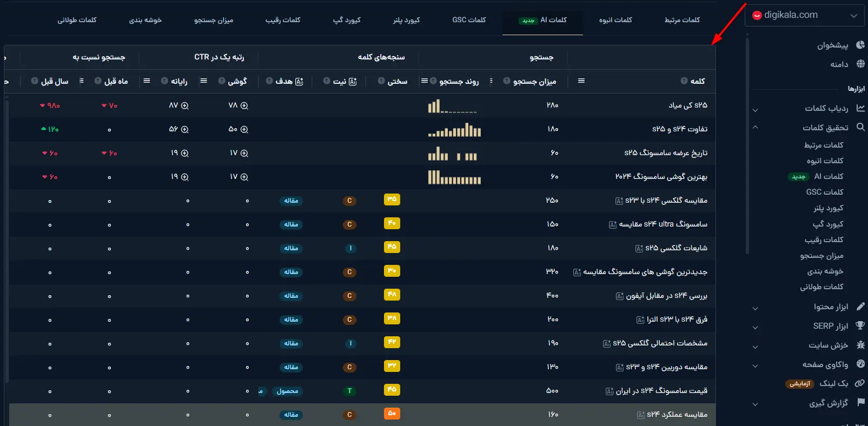868x426 pixels.
Task: Click the bug icon for خزش سایت
Action: click(x=860, y=345)
